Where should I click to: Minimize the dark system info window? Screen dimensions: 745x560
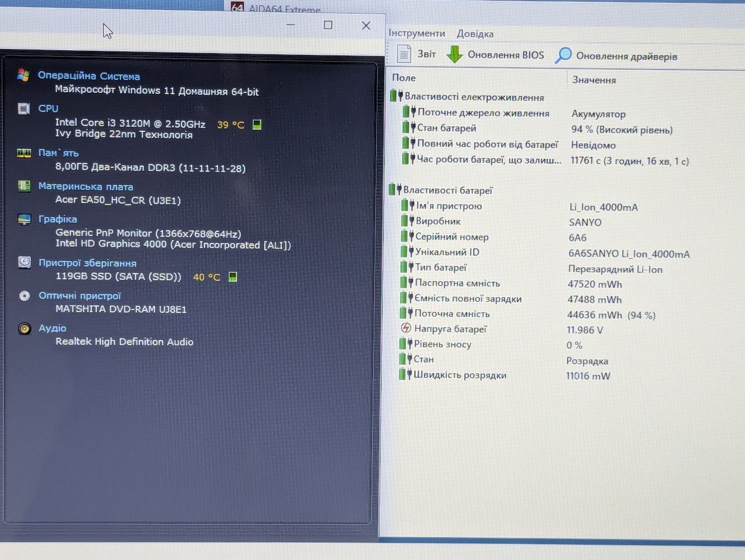pyautogui.click(x=291, y=24)
